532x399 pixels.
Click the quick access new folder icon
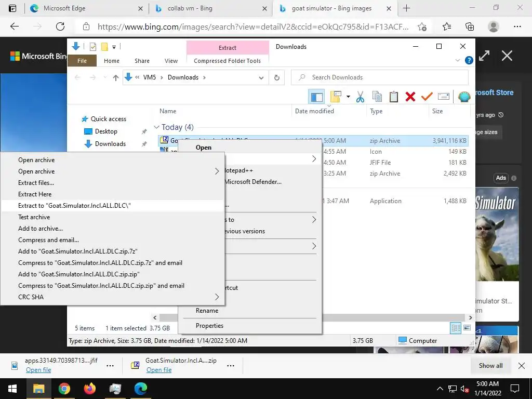tap(104, 47)
